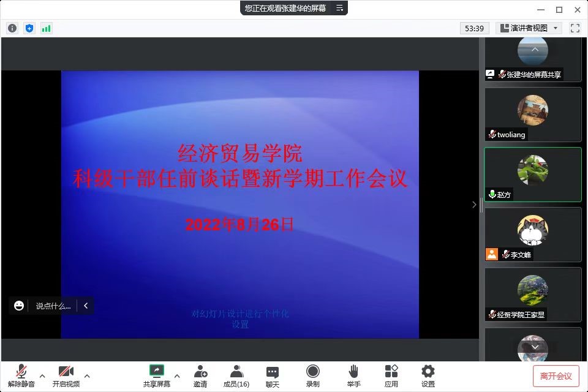
Task: Expand video options arrow beside 开启视频
Action: tap(87, 376)
